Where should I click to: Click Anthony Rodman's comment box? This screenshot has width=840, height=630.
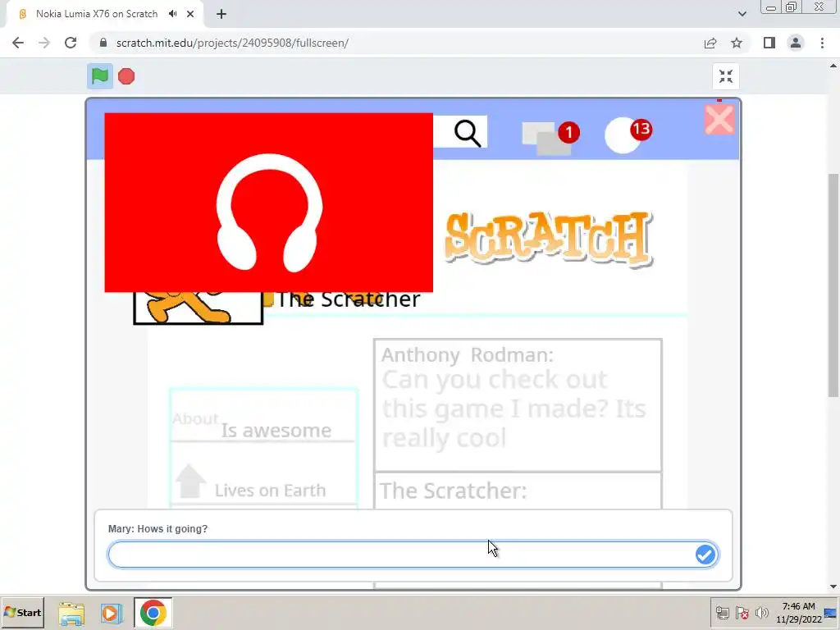(x=518, y=405)
